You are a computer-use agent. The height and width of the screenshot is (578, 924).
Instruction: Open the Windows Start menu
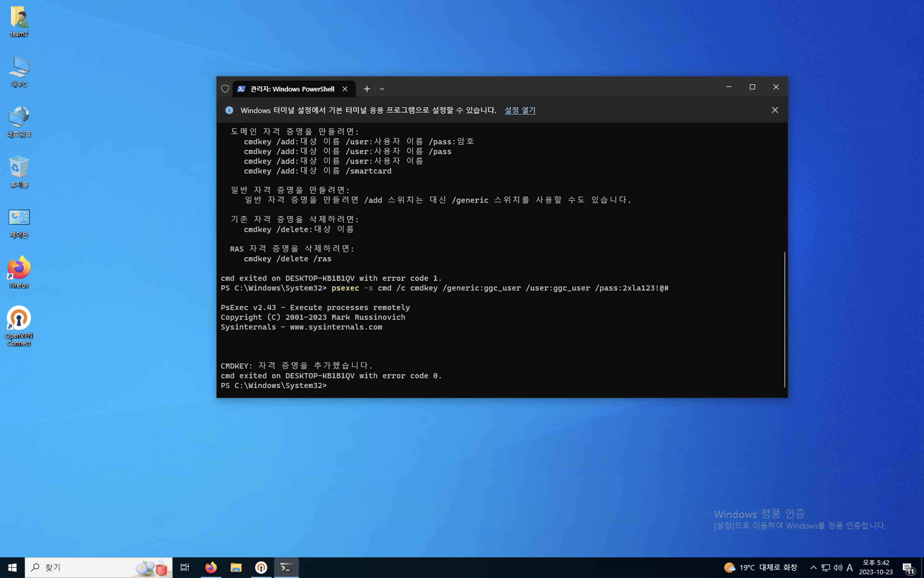pos(12,567)
